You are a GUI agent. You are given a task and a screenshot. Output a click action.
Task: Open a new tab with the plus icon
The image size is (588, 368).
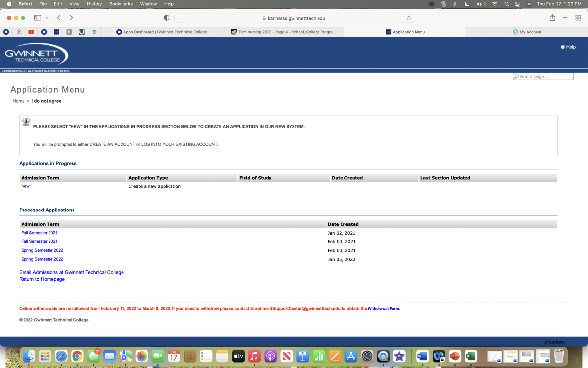(565, 18)
